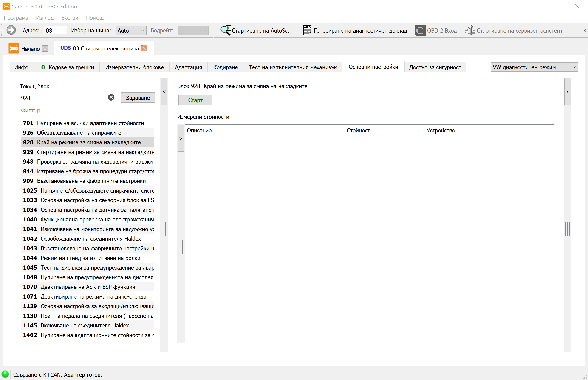
Task: Select block 1145 Включване на съединителя Haldex
Action: [88, 325]
